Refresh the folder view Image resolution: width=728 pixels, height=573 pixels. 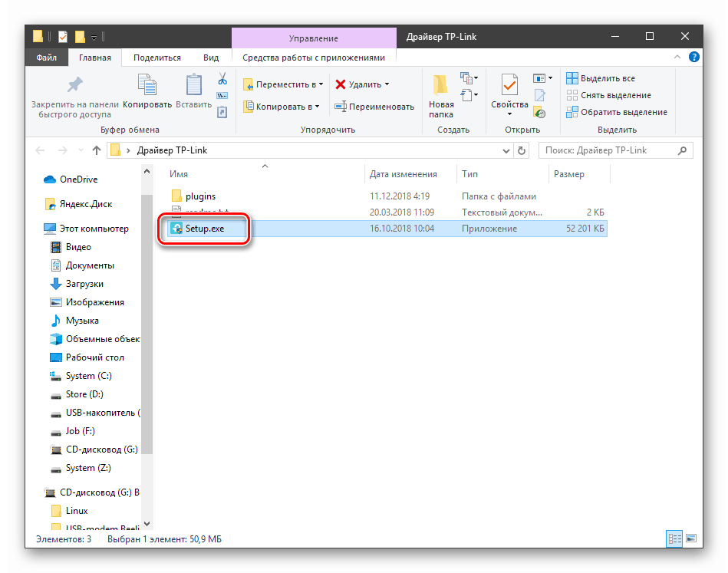pyautogui.click(x=522, y=150)
